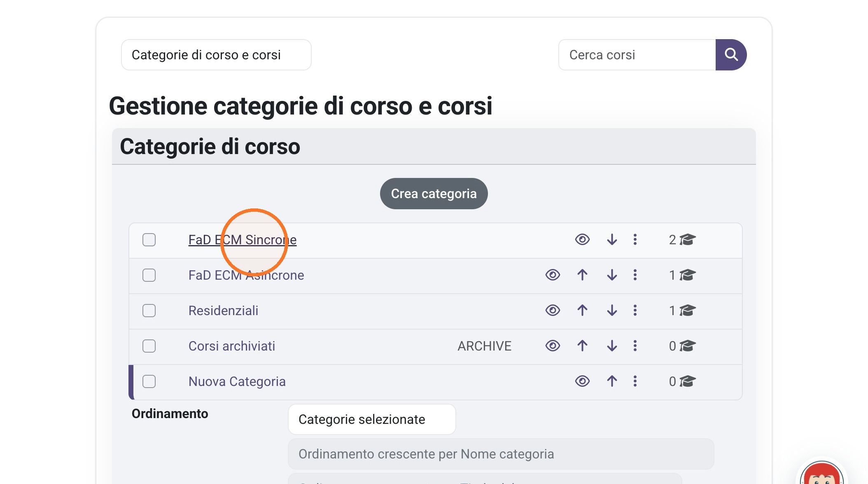
Task: Hide the FaD ECM Sincrone category
Action: pos(582,240)
